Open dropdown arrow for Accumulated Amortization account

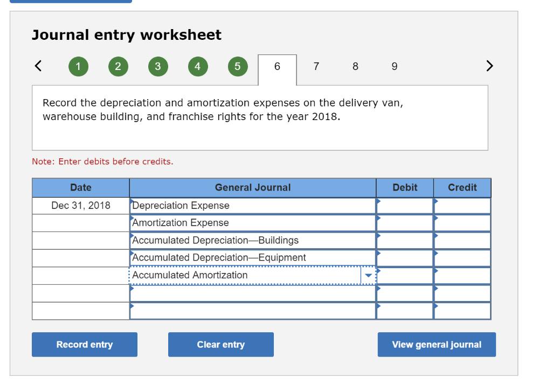click(368, 275)
